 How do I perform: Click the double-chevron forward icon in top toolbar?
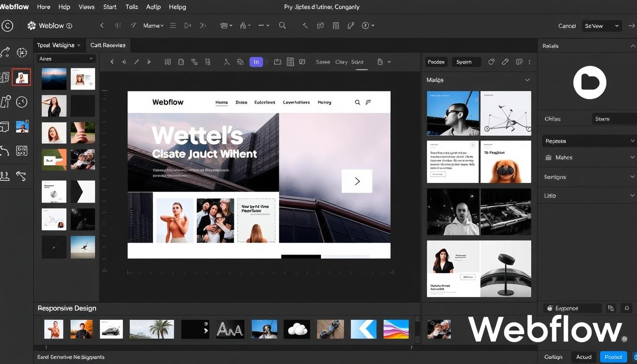pos(203,26)
